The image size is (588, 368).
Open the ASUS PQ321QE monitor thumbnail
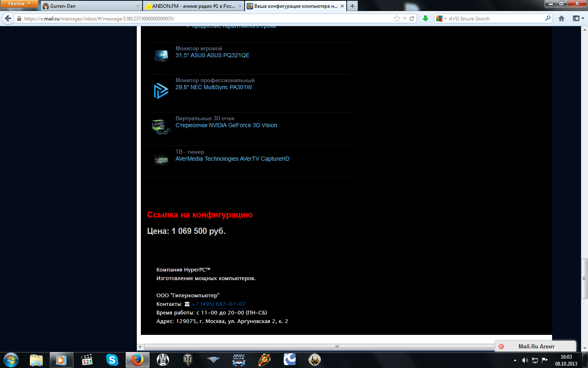tap(161, 55)
